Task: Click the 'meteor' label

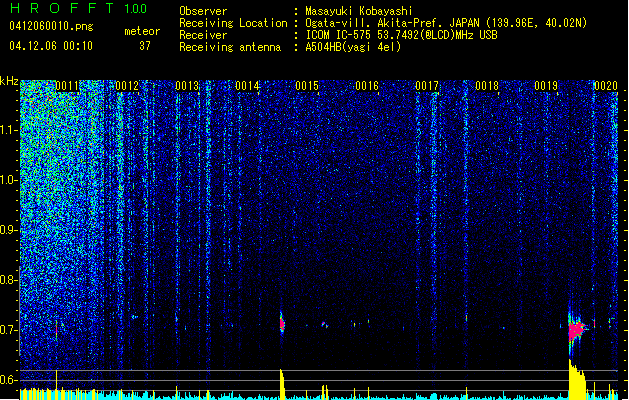Action: (x=142, y=31)
